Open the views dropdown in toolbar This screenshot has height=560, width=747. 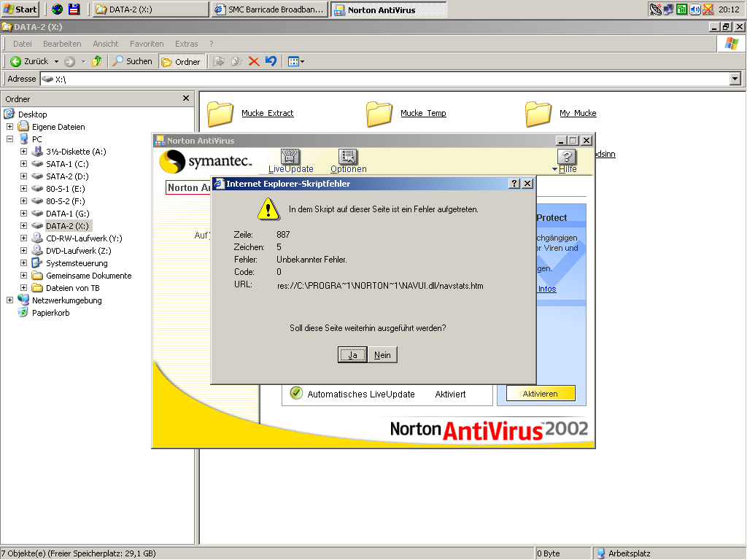click(x=296, y=61)
